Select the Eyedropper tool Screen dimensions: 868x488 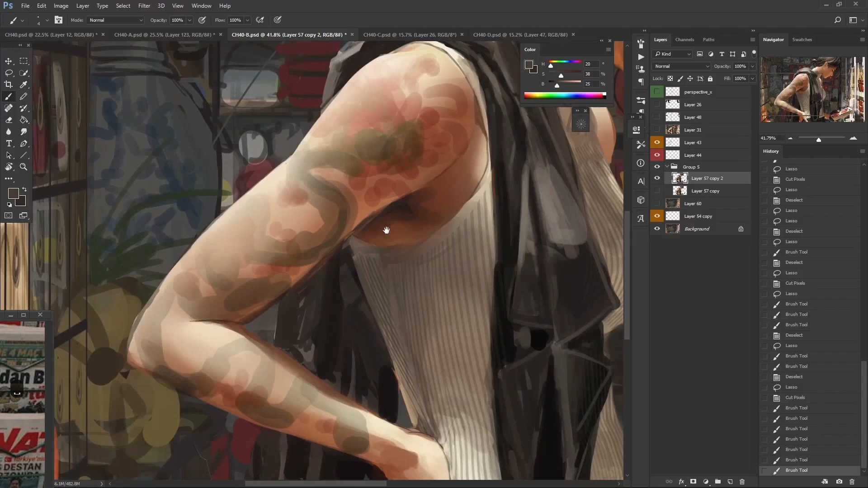click(24, 84)
